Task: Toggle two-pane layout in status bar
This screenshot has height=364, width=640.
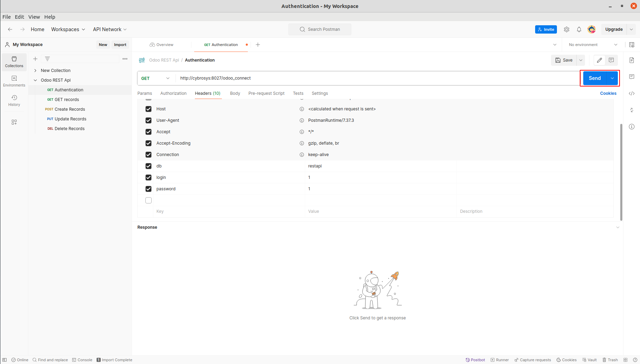Action: pyautogui.click(x=625, y=360)
